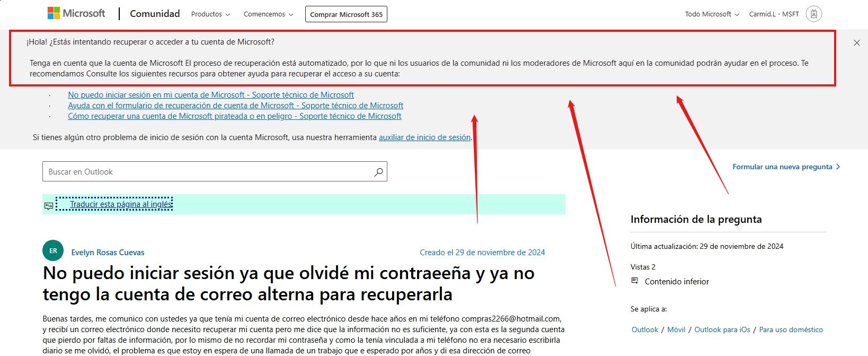The height and width of the screenshot is (356, 868).
Task: Click the 'Contenido inferior' label
Action: click(x=677, y=282)
